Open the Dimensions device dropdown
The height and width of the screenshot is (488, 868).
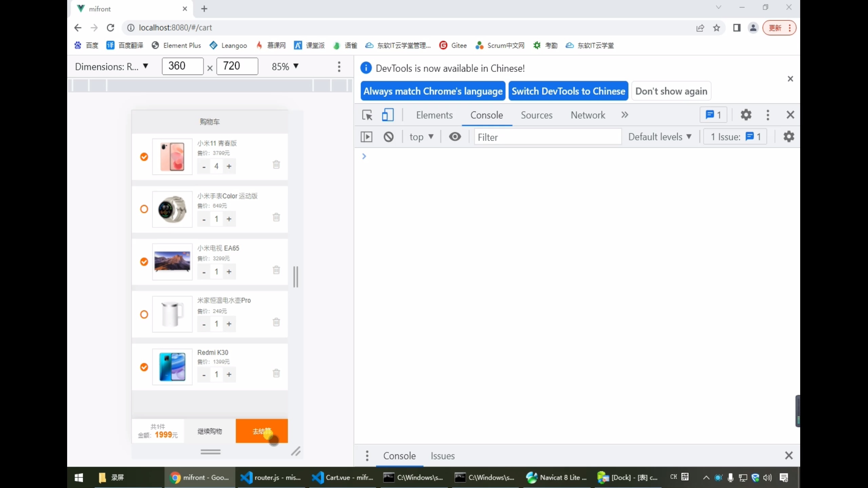(112, 66)
